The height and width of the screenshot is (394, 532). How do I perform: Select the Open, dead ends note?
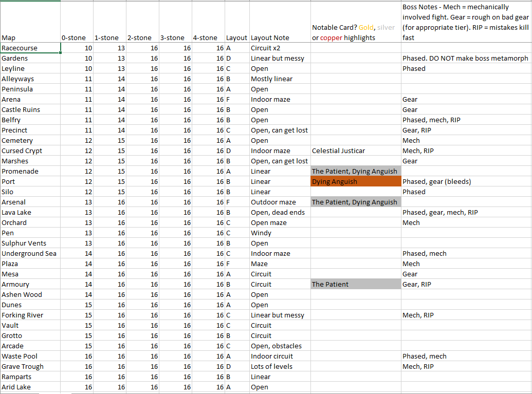tap(280, 212)
